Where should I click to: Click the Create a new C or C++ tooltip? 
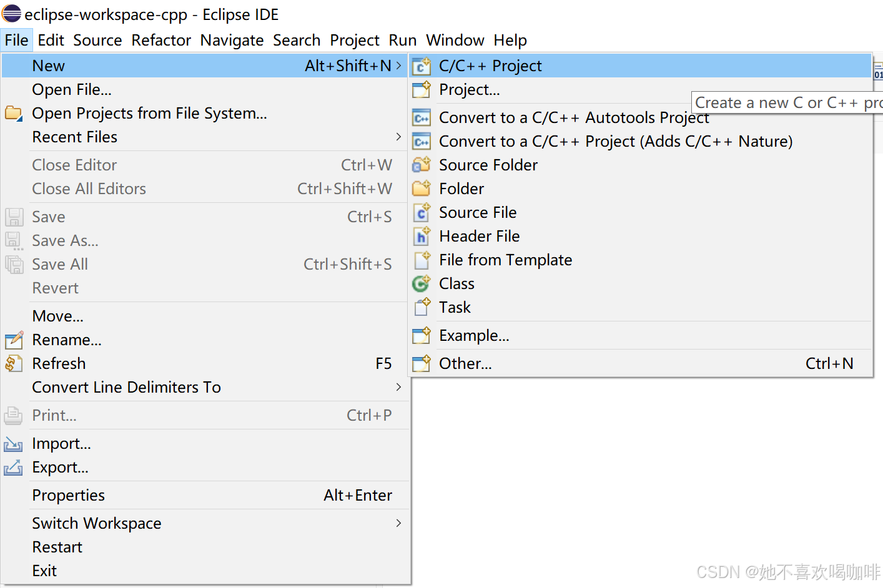[x=788, y=102]
